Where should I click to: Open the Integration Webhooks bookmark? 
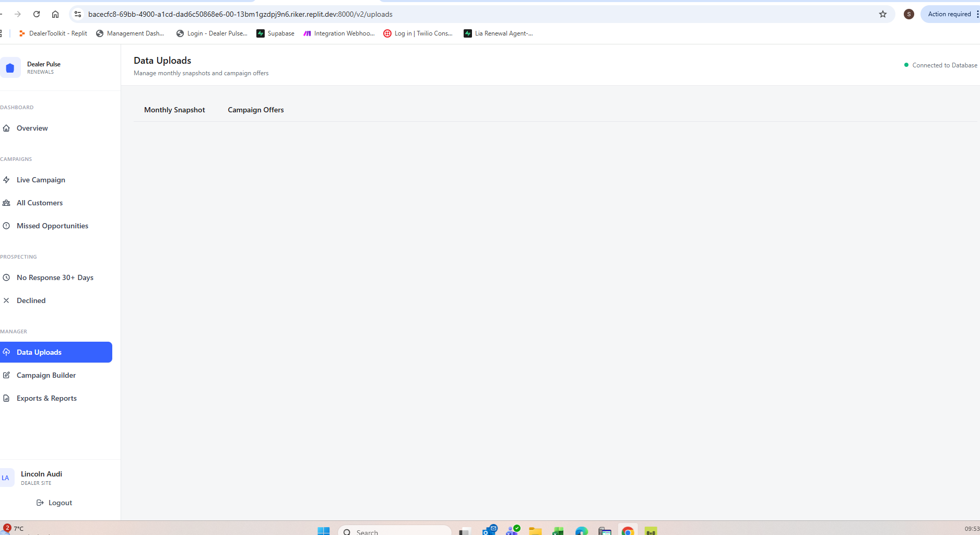click(339, 33)
